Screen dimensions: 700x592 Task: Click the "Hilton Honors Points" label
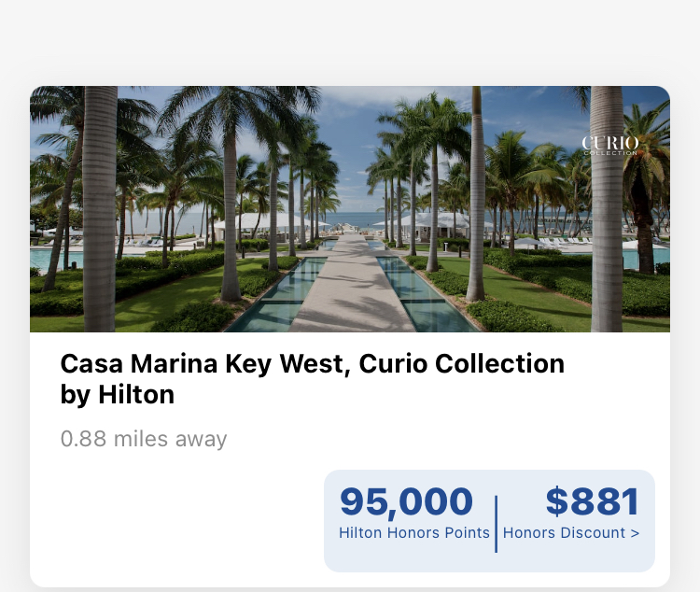click(414, 533)
